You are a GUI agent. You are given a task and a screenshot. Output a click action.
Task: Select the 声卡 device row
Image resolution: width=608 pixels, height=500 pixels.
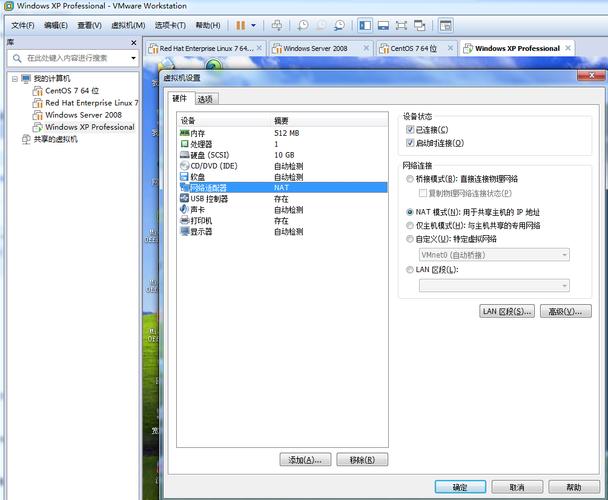tap(283, 209)
